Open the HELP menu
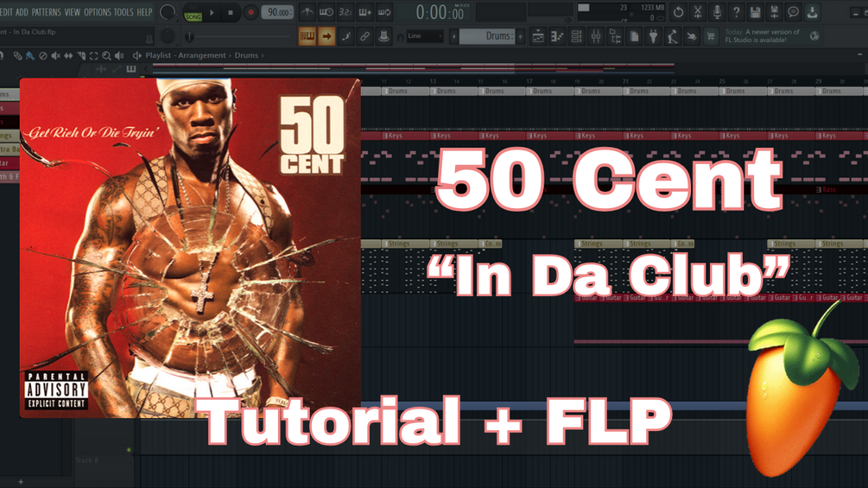The image size is (868, 488). pos(144,11)
